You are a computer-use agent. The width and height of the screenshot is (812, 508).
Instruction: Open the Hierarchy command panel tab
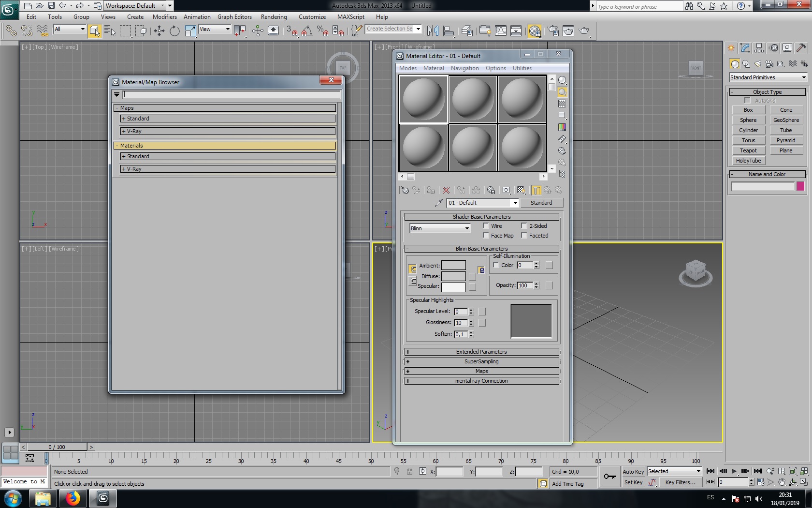759,47
